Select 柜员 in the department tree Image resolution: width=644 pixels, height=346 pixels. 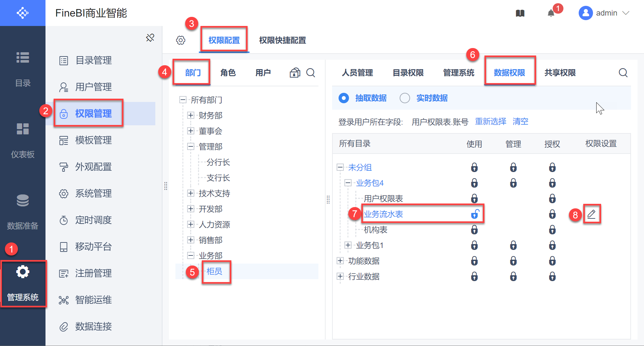coord(214,271)
